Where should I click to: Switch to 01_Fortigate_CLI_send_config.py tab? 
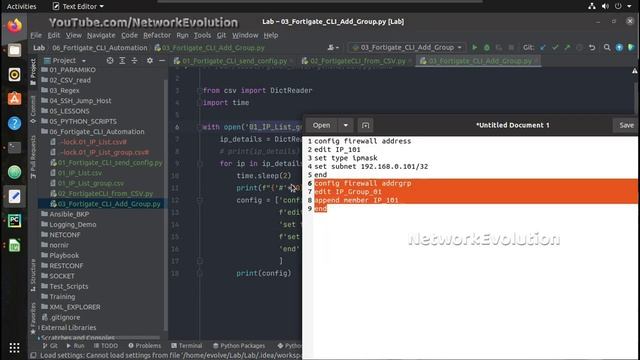[x=234, y=61]
